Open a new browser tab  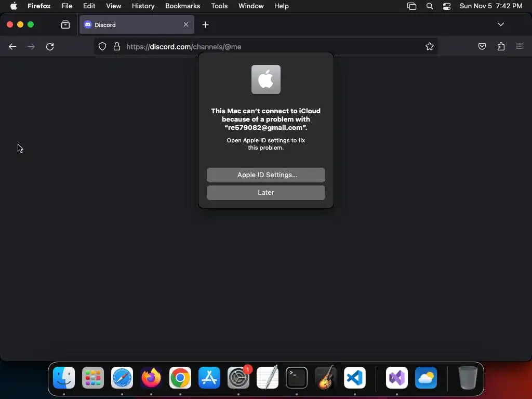(205, 25)
